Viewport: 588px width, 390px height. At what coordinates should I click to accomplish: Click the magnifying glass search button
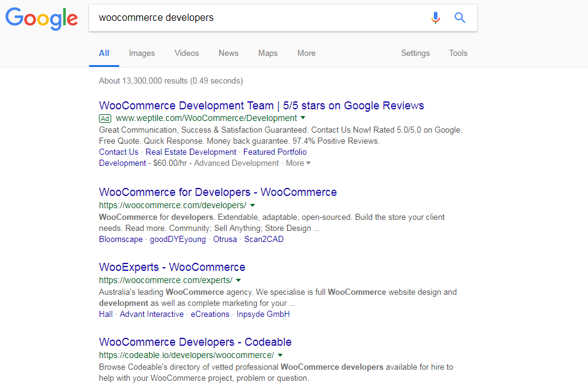point(460,18)
